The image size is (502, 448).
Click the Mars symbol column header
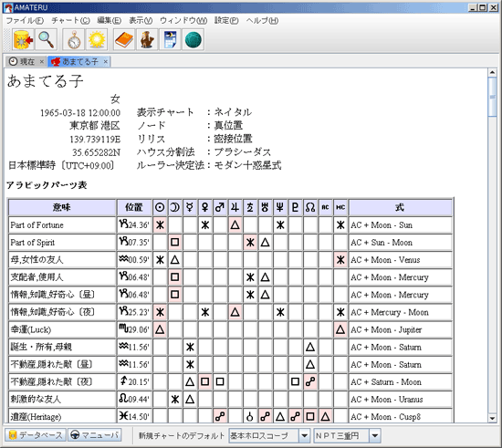[x=220, y=207]
